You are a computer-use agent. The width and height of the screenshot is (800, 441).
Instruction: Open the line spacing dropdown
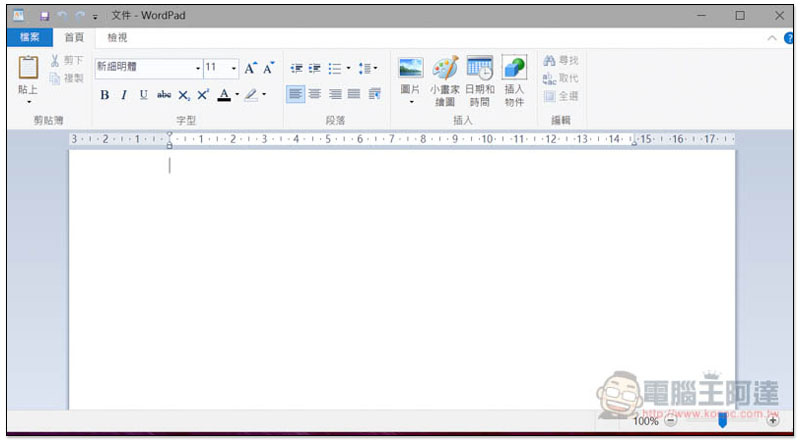click(x=368, y=68)
